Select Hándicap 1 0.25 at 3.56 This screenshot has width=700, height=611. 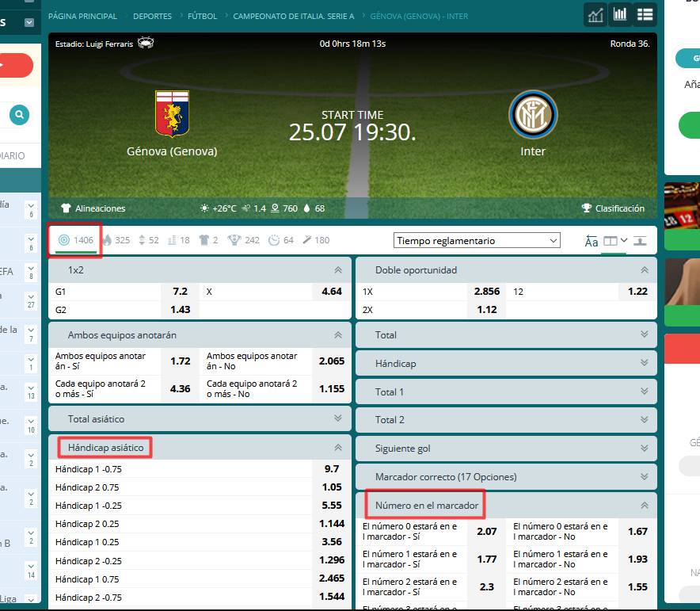pyautogui.click(x=332, y=542)
